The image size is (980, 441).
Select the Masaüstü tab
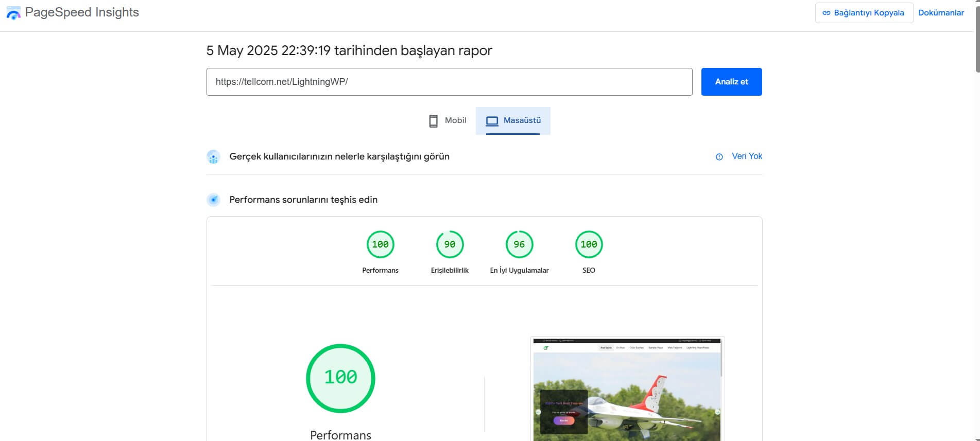513,120
